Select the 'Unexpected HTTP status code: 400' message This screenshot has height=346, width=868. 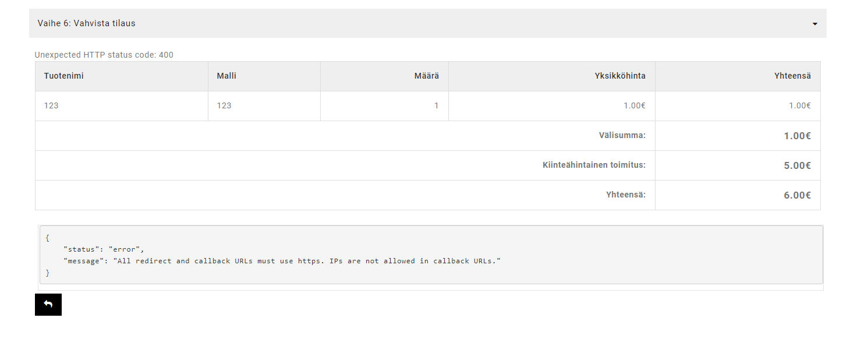point(104,55)
